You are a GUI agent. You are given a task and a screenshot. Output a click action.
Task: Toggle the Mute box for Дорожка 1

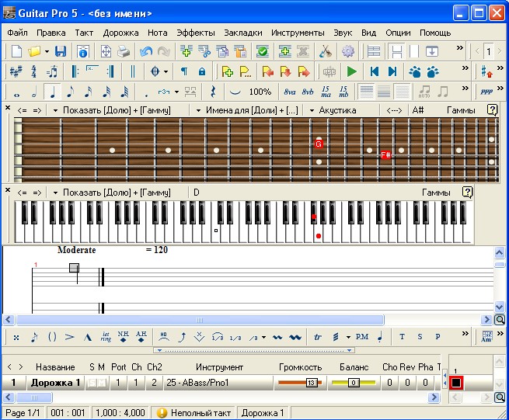101,383
